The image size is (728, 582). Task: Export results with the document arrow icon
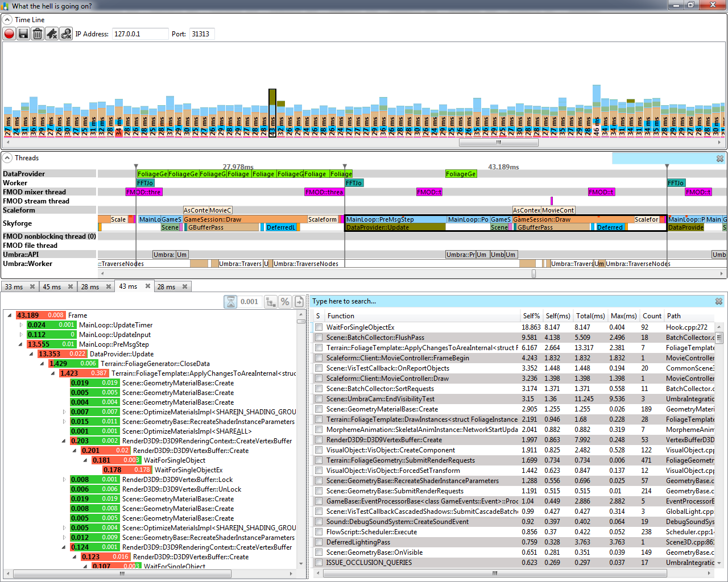pos(299,302)
